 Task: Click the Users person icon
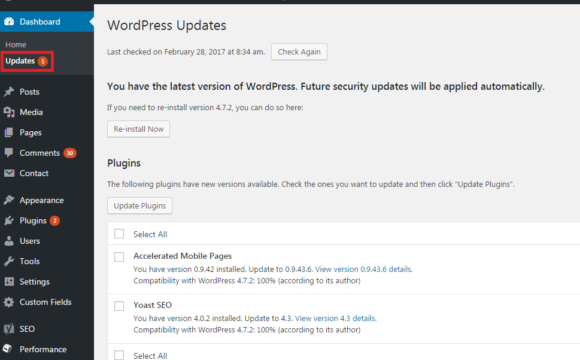pos(9,241)
